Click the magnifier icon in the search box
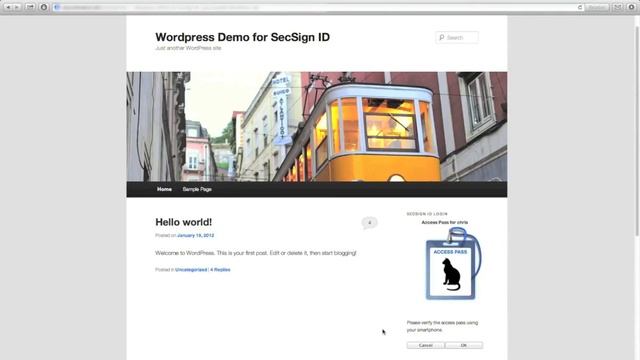The height and width of the screenshot is (360, 640). coord(442,38)
